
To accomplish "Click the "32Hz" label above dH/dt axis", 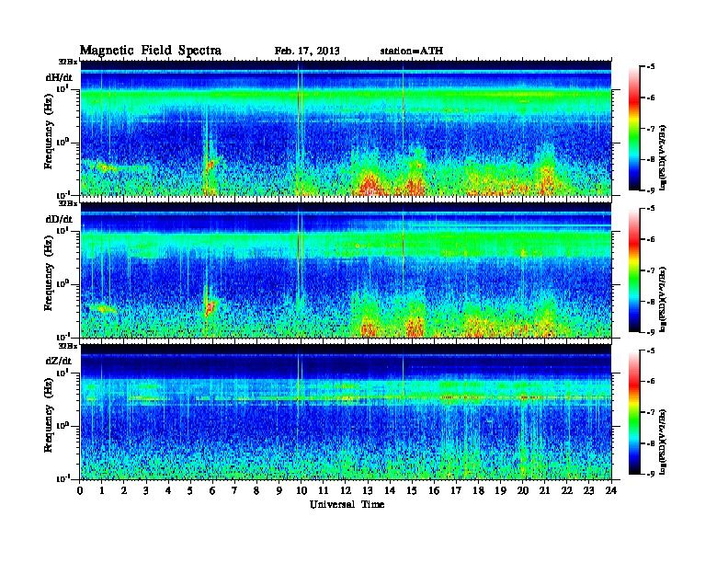I will [68, 62].
